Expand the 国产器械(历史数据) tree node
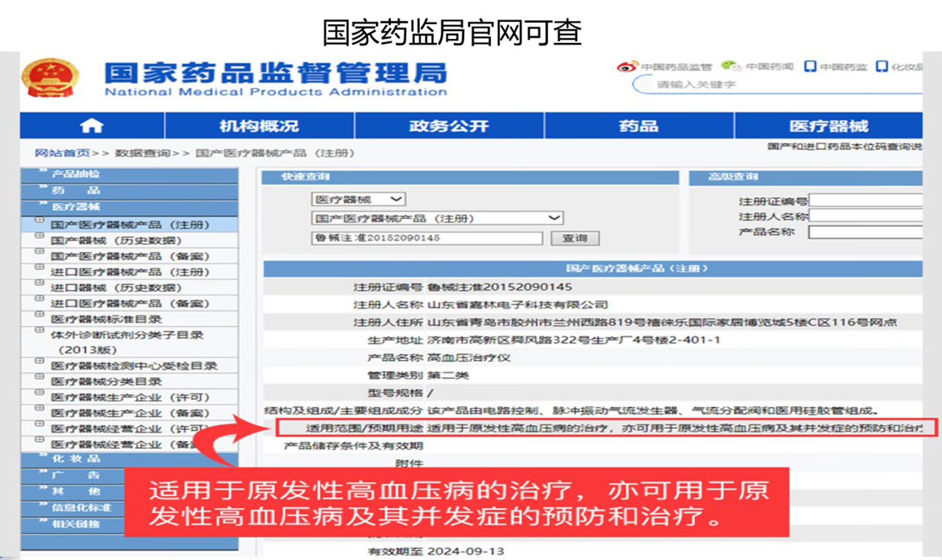The image size is (942, 560). (38, 237)
